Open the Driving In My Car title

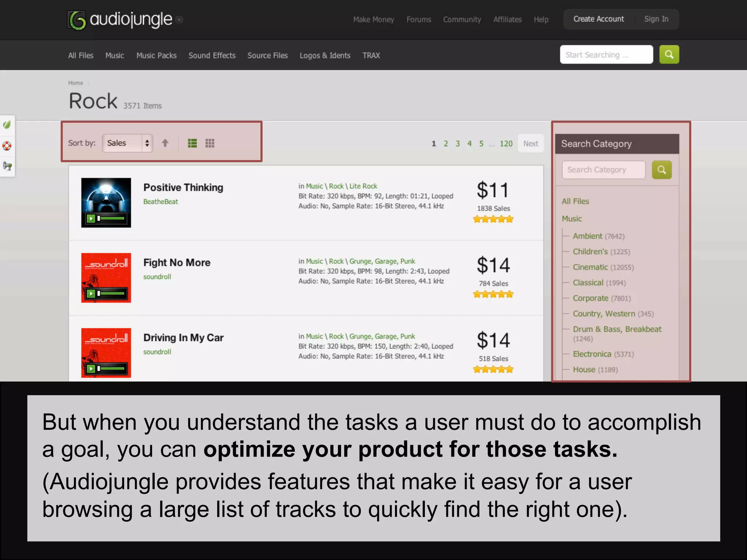[x=183, y=338]
